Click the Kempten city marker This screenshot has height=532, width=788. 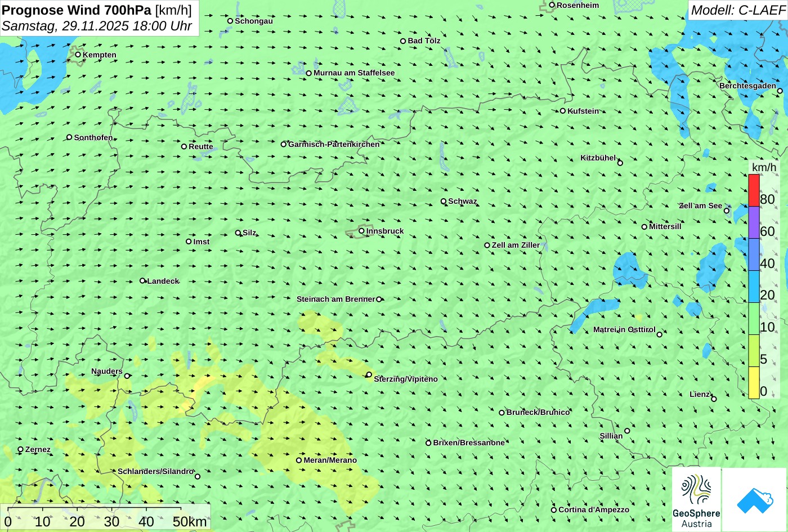tap(78, 55)
